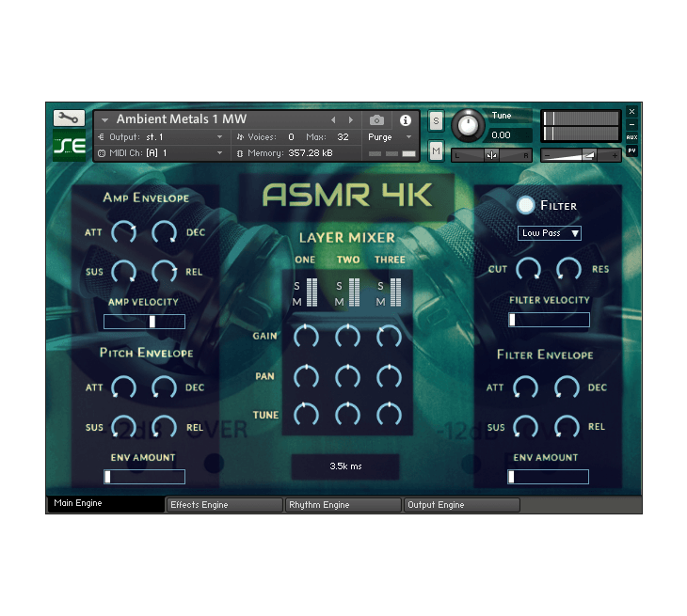
Task: Click the Amp Envelope ATT knob
Action: click(x=123, y=233)
